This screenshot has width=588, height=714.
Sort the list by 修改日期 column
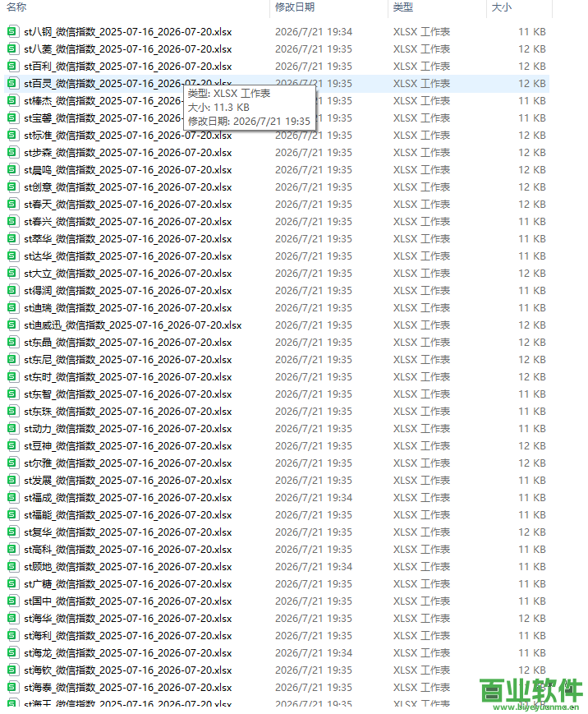[x=295, y=7]
